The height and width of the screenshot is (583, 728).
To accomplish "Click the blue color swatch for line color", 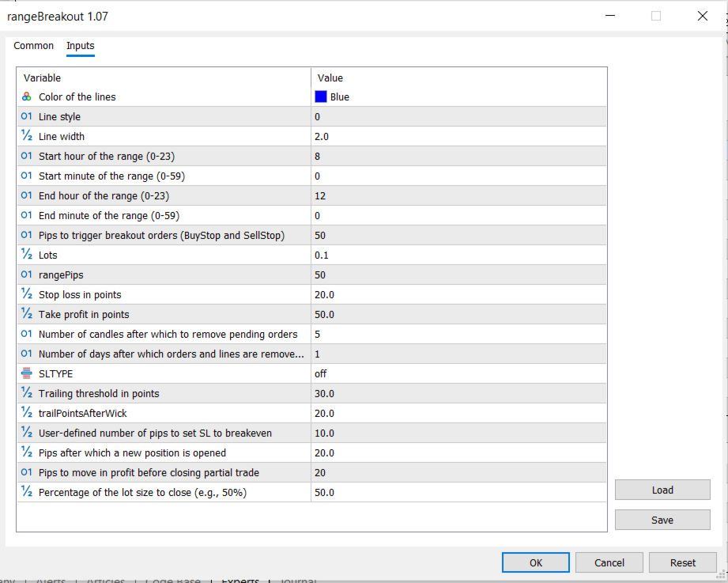I will pyautogui.click(x=321, y=97).
